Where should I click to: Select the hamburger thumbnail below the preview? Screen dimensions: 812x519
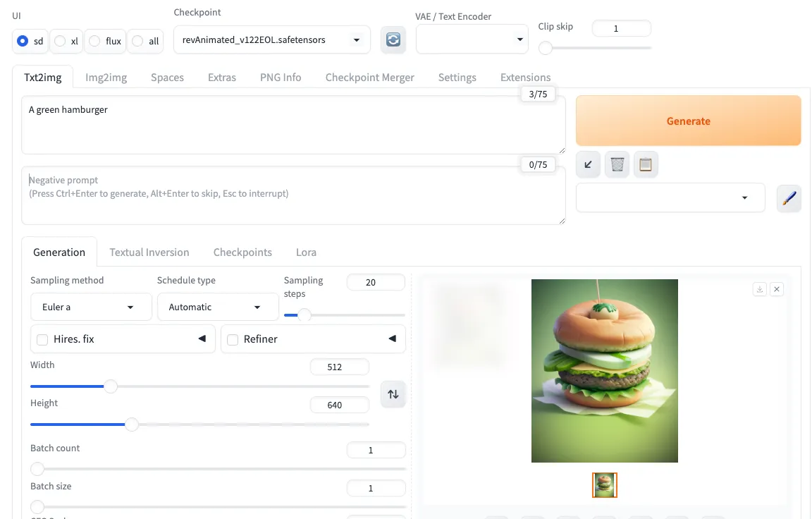[604, 485]
